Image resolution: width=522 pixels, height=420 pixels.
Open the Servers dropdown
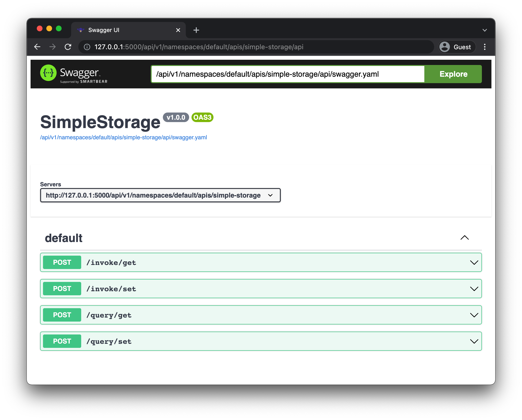[x=160, y=195]
